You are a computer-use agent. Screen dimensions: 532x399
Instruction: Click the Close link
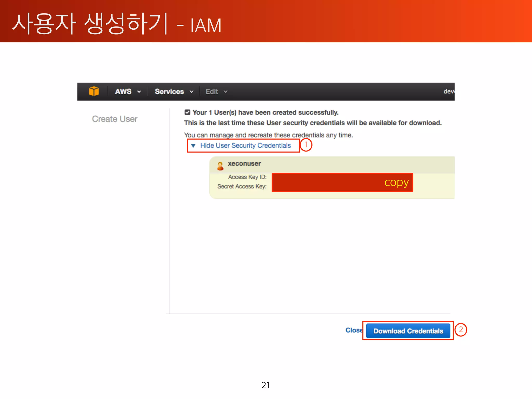[x=354, y=330]
